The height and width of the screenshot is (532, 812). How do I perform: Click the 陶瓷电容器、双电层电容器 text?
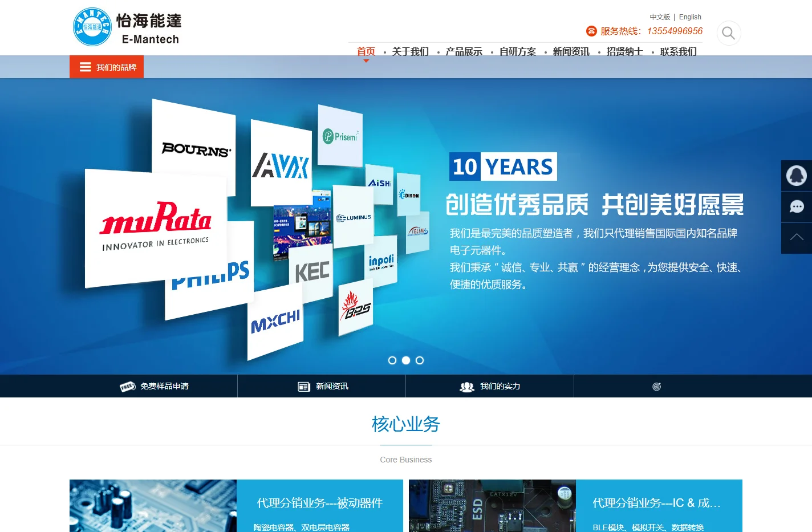tap(301, 527)
